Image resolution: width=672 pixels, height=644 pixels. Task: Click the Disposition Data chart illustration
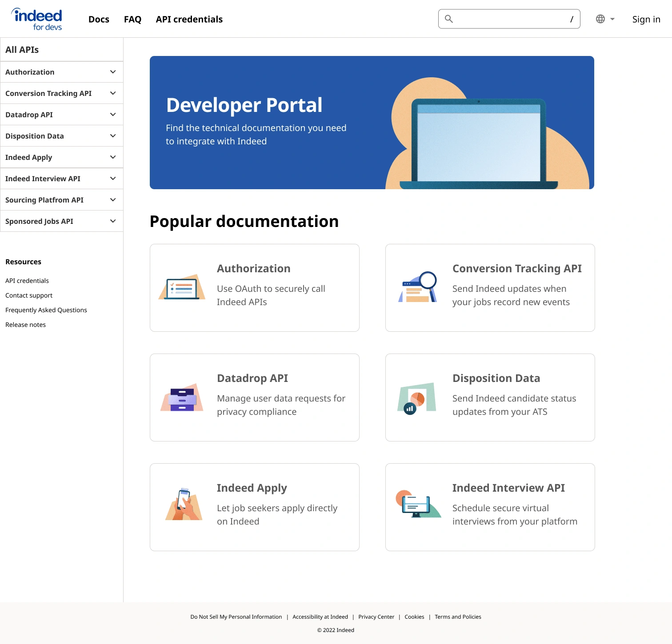click(x=417, y=398)
